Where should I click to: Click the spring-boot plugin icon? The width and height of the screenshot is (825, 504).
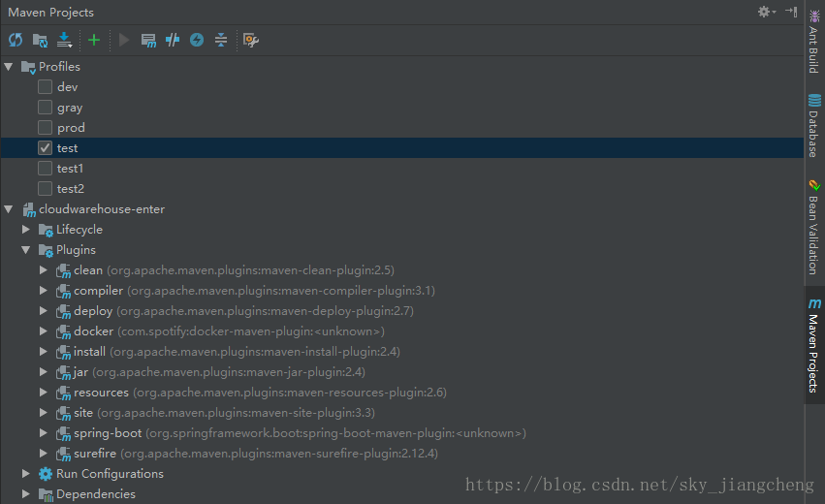click(63, 433)
